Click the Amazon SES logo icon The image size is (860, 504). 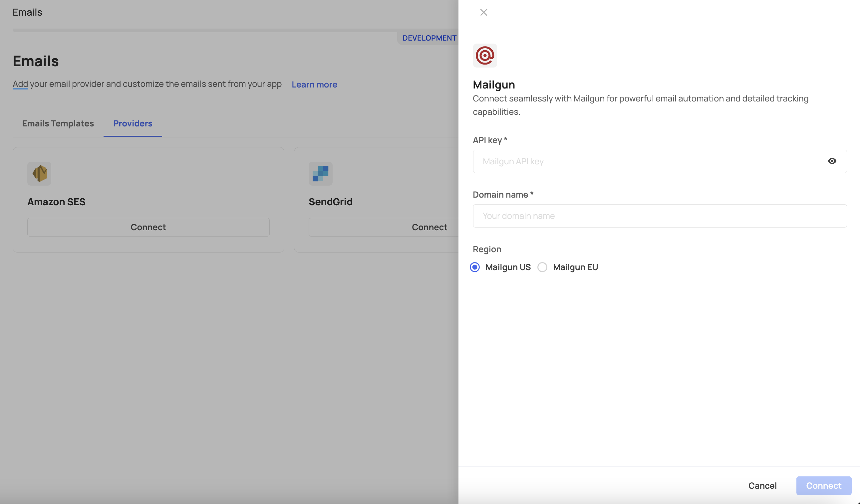pyautogui.click(x=39, y=173)
